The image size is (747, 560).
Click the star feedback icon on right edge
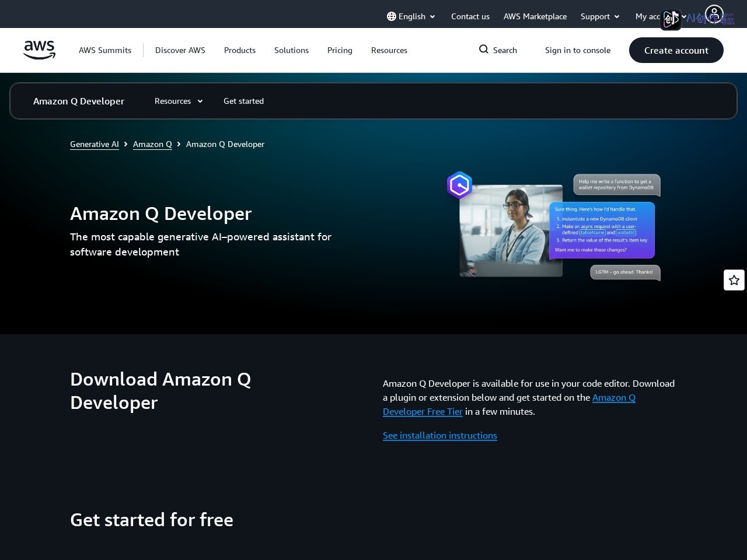coord(734,280)
